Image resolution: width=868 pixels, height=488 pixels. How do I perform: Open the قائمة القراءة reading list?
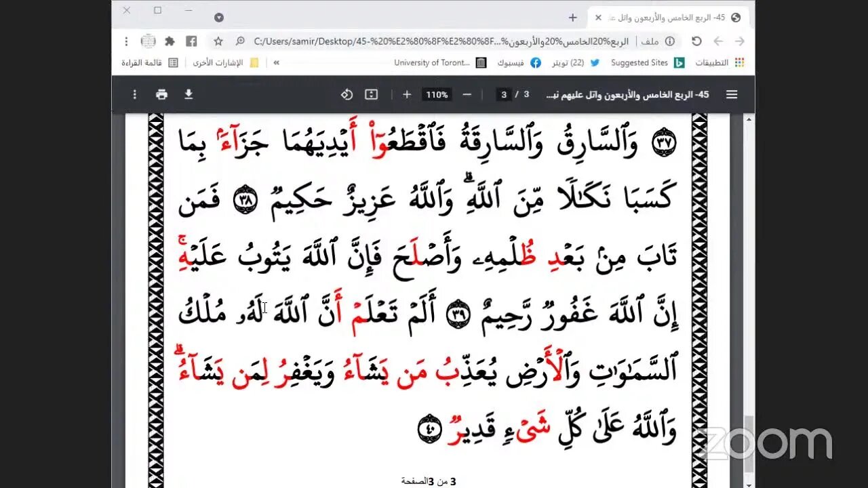[x=150, y=62]
